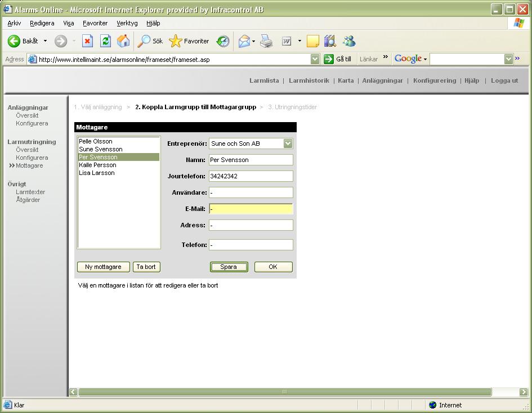This screenshot has height=413, width=532.
Task: Open Favoriter with the star icon
Action: [x=176, y=41]
